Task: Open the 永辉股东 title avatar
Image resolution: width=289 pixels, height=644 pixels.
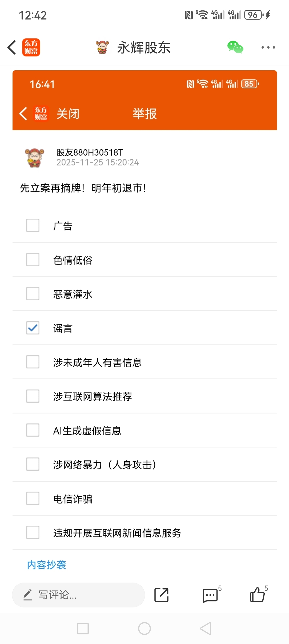Action: point(102,48)
